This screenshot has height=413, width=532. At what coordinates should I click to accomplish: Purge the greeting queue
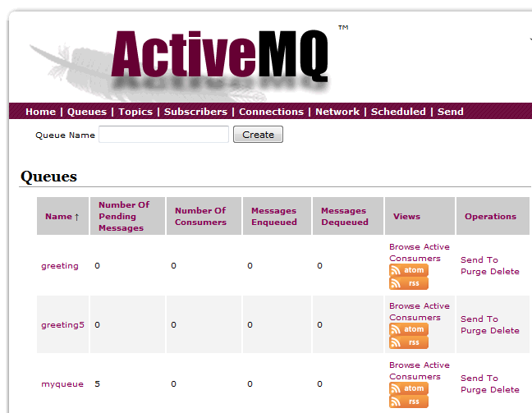[474, 272]
